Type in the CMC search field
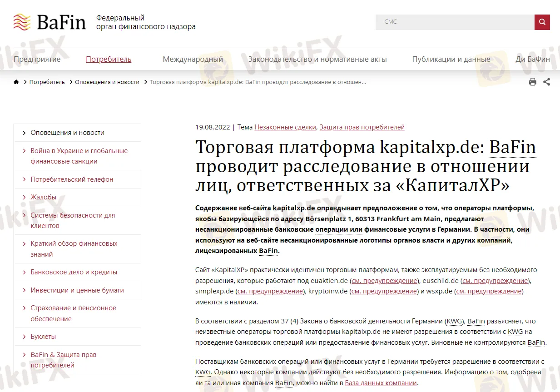Screen dimensions: 560x392 pos(455,22)
